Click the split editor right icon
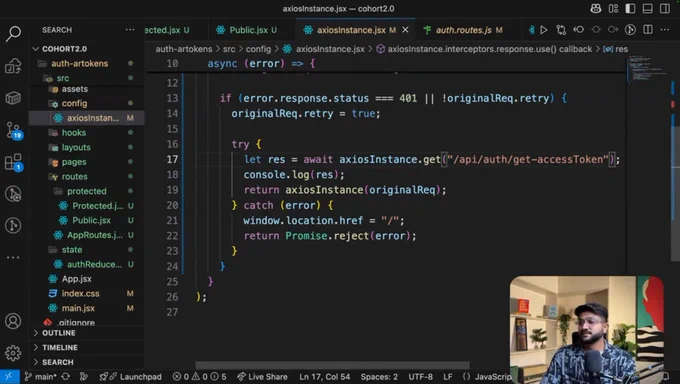680x384 pixels. (x=648, y=30)
